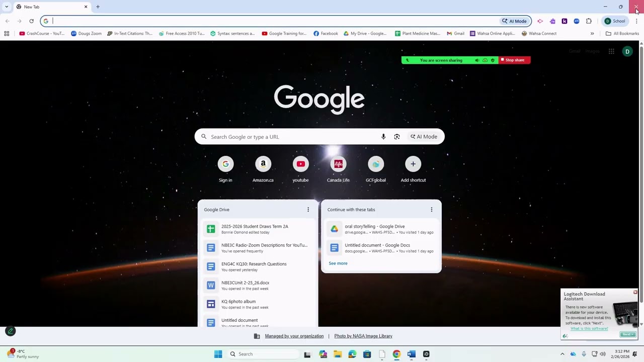Click What is this software? link
This screenshot has width=644, height=362.
click(589, 329)
